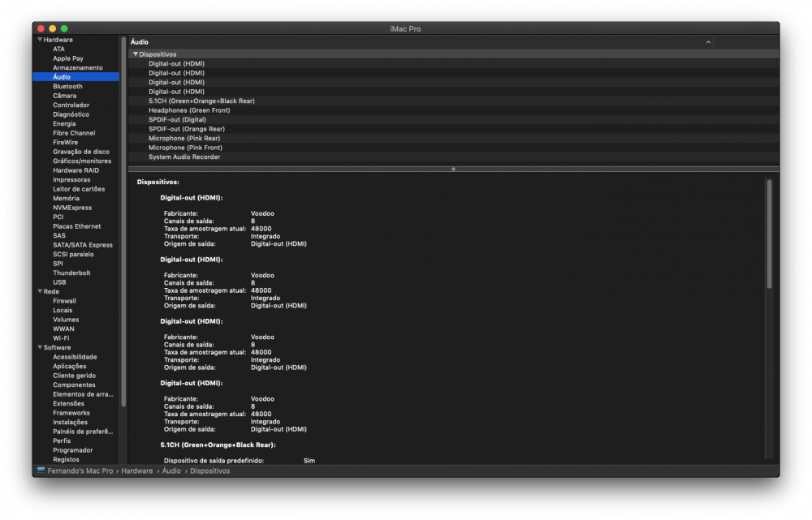Viewport: 812px width, 520px height.
Task: Open SATA/SATA Express entry
Action: pyautogui.click(x=82, y=245)
